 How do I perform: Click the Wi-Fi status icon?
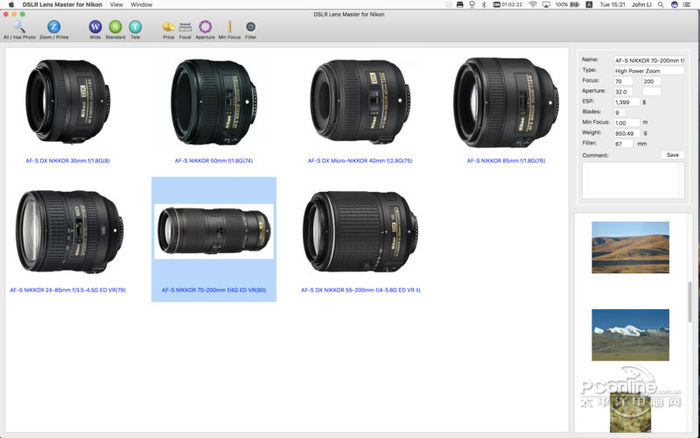(x=533, y=4)
